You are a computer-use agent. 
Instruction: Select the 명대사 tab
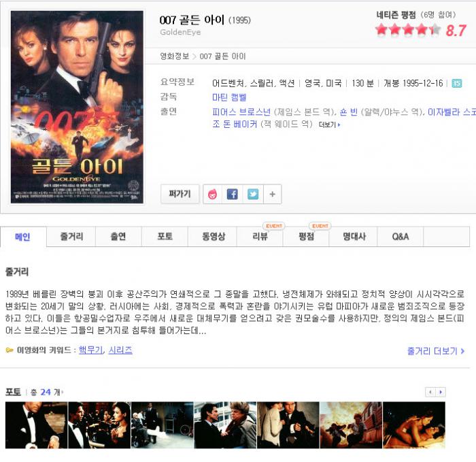(x=354, y=237)
